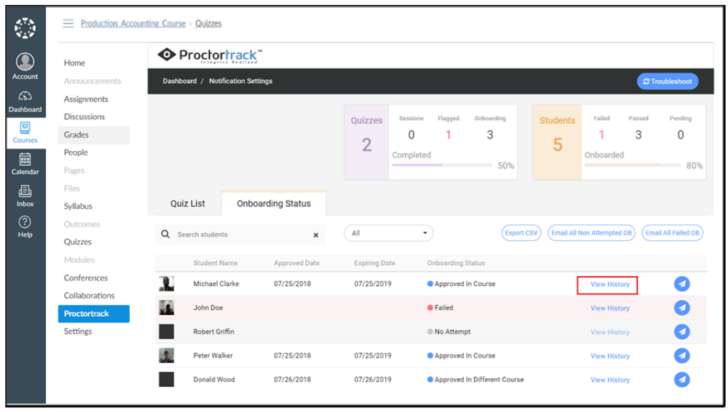
Task: Click 'Approved In Different Course' status text
Action: click(479, 379)
